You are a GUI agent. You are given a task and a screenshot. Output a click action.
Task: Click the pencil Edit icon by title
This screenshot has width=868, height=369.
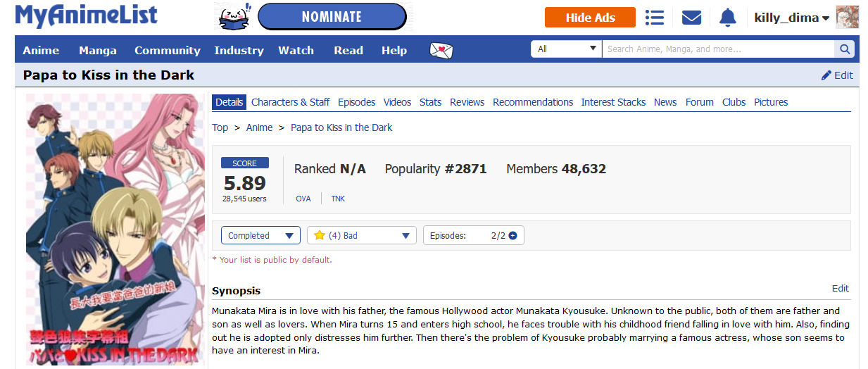coord(826,75)
